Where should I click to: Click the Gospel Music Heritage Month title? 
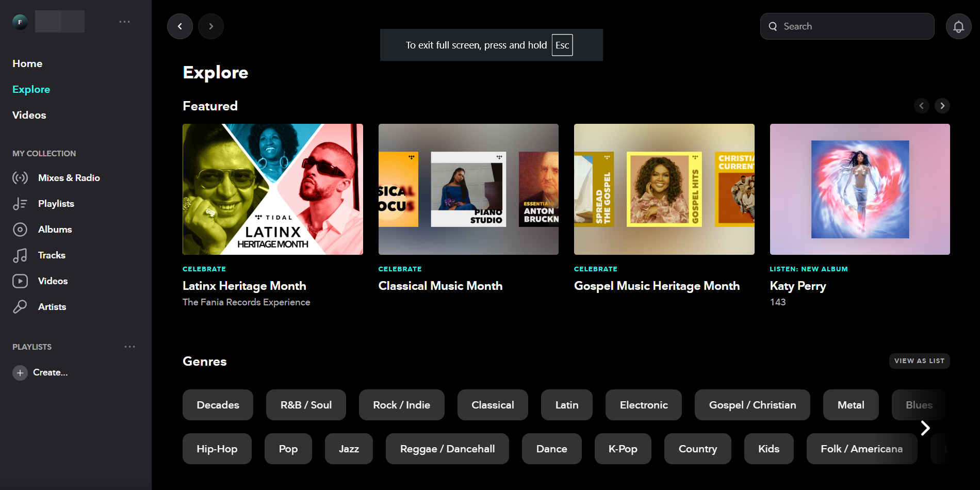[x=657, y=286]
